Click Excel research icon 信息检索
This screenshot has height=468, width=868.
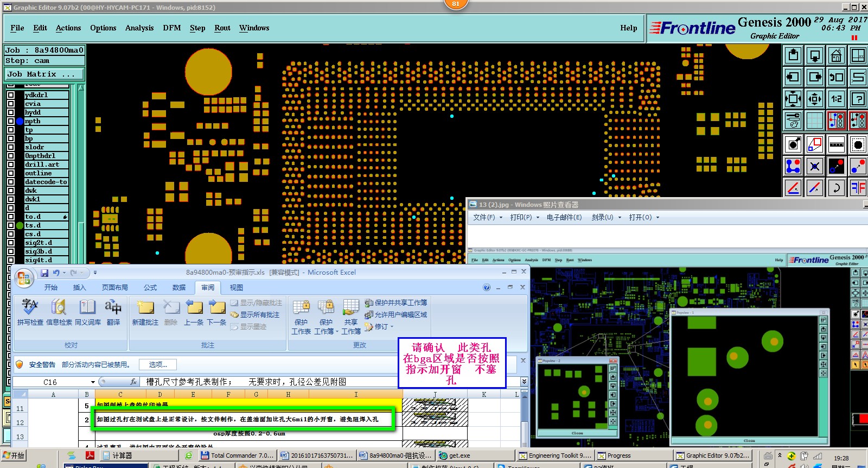(59, 312)
